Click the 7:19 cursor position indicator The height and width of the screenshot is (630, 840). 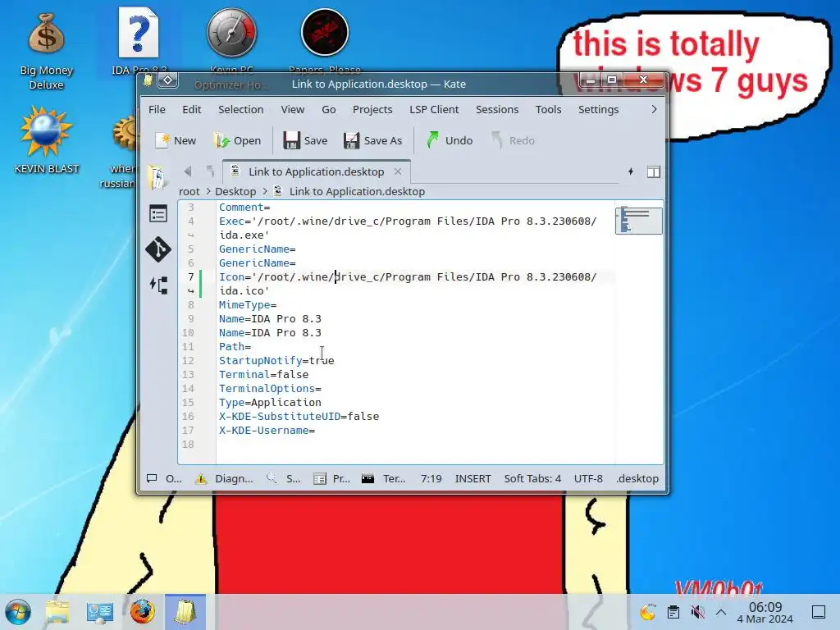click(x=431, y=478)
